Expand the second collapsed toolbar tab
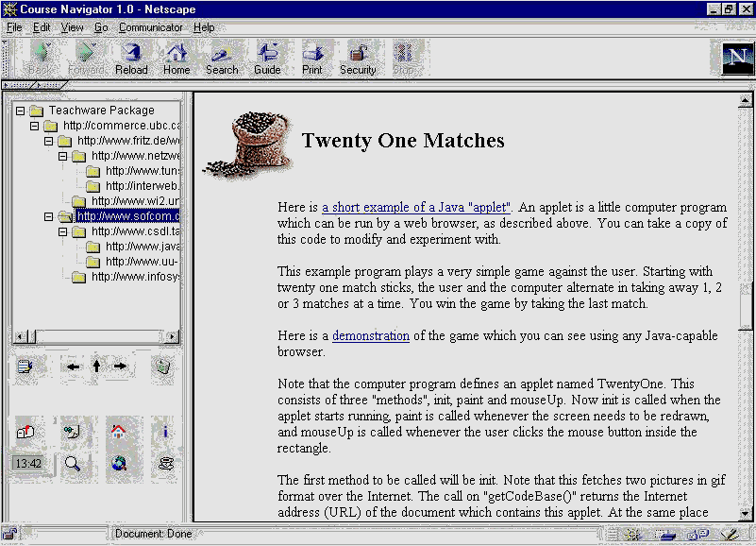The height and width of the screenshot is (546, 756). [x=50, y=85]
